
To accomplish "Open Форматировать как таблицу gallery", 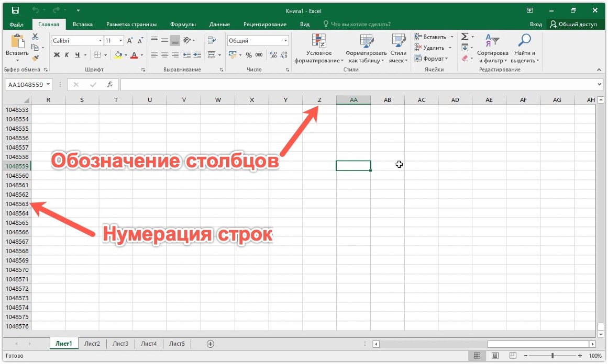I will (366, 49).
